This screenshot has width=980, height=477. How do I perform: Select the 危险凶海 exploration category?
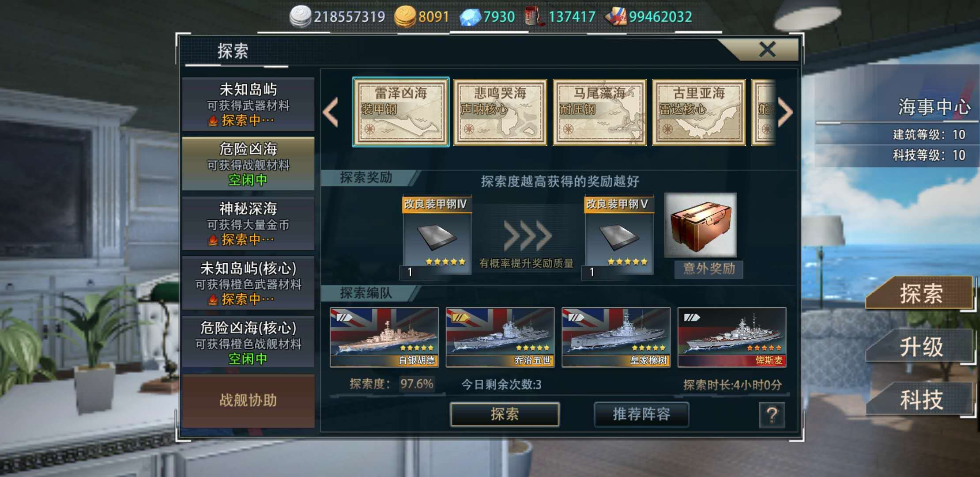click(248, 164)
